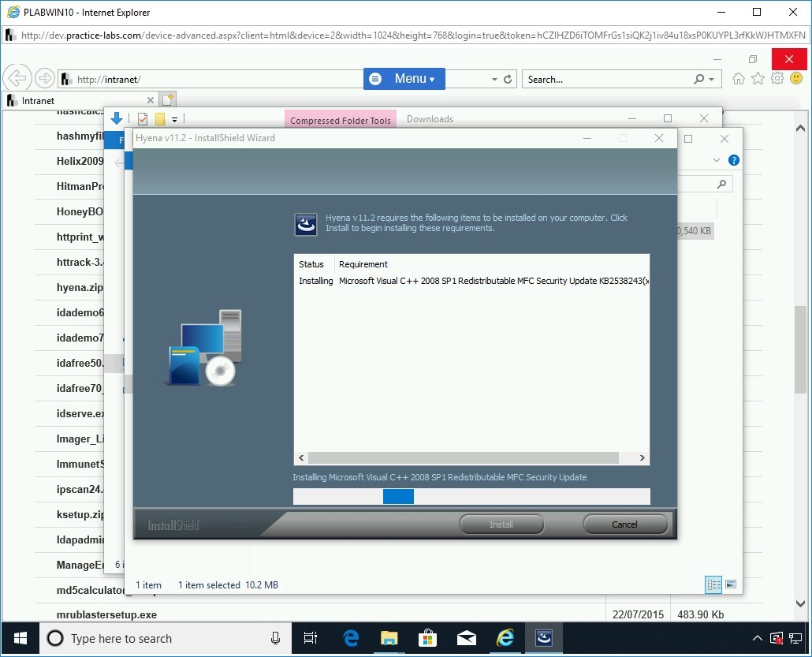Open the Quick Access Toolbar customize dropdown
812x657 pixels.
click(x=175, y=120)
